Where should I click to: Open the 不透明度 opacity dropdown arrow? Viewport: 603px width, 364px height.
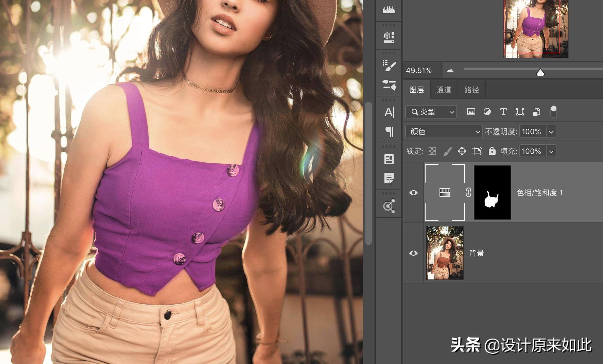tap(551, 131)
